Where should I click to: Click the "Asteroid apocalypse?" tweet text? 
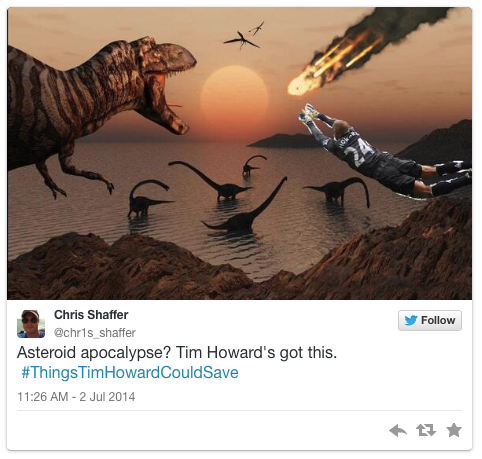click(x=94, y=353)
